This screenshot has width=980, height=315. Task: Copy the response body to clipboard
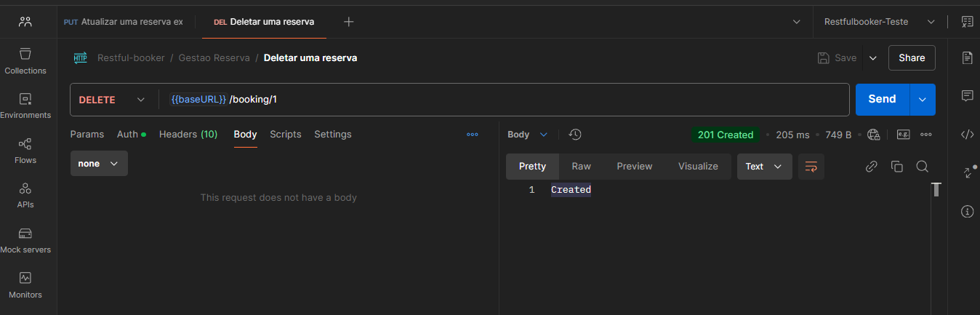tap(896, 167)
